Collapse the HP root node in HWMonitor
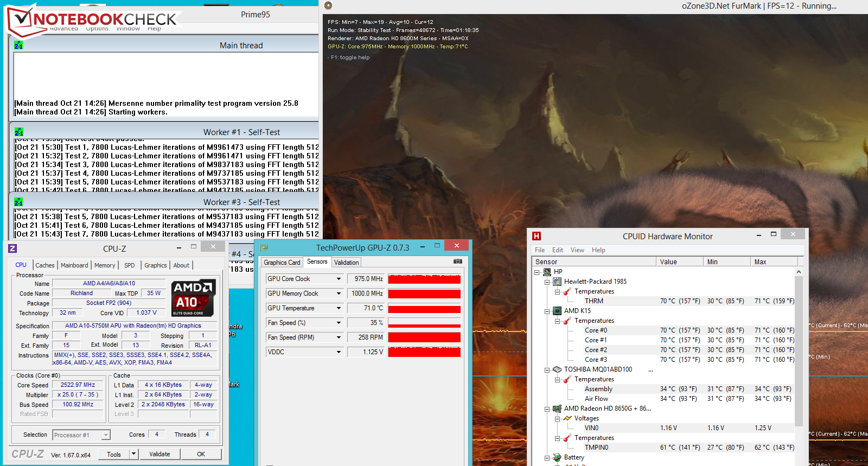This screenshot has width=868, height=466. point(537,272)
